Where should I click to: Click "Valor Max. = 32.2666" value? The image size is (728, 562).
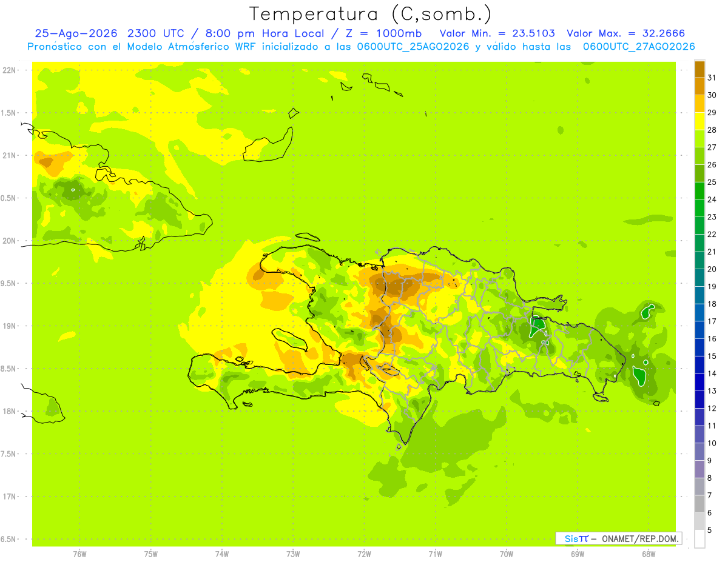(626, 33)
